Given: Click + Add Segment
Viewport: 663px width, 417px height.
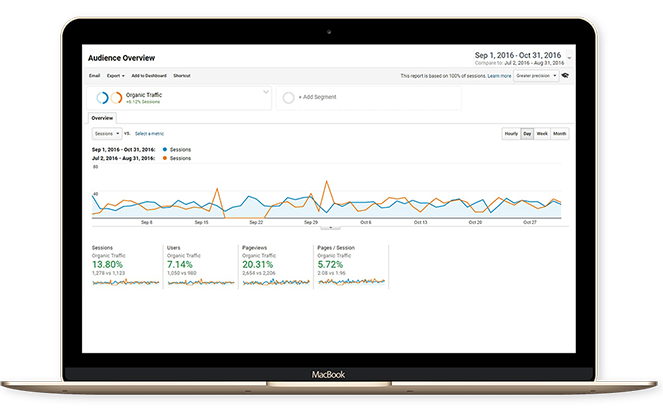Looking at the screenshot, I should (x=318, y=97).
